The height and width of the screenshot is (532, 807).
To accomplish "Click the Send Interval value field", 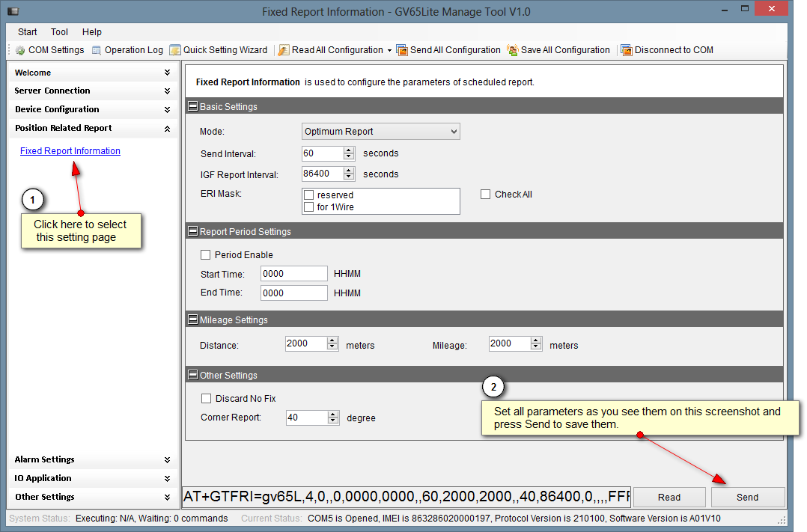I will point(323,153).
